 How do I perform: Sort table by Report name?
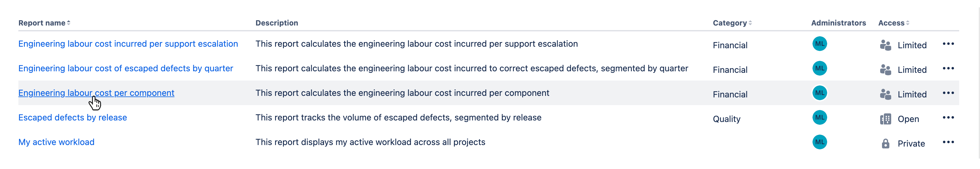(44, 23)
